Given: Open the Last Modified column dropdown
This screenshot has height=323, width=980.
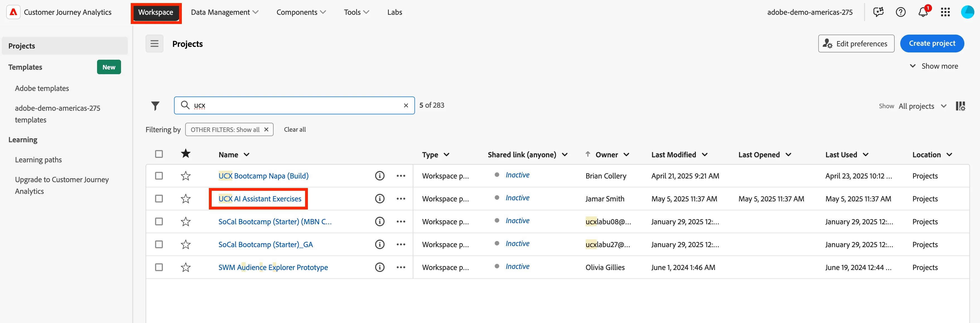Looking at the screenshot, I should click(x=704, y=155).
